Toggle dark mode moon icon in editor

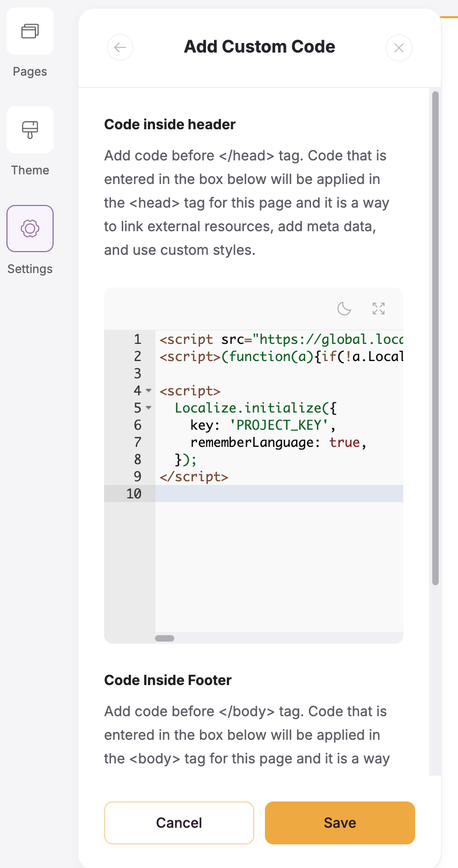coord(344,308)
